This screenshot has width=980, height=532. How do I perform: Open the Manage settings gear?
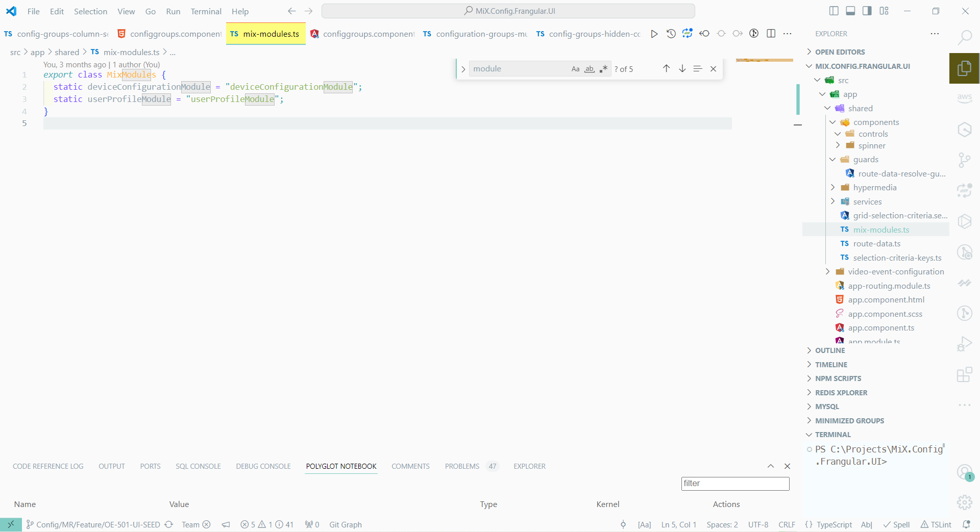click(x=964, y=502)
